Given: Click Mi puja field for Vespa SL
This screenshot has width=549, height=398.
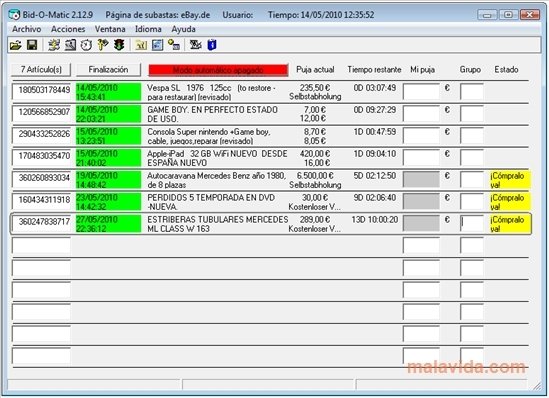Looking at the screenshot, I should click(421, 92).
